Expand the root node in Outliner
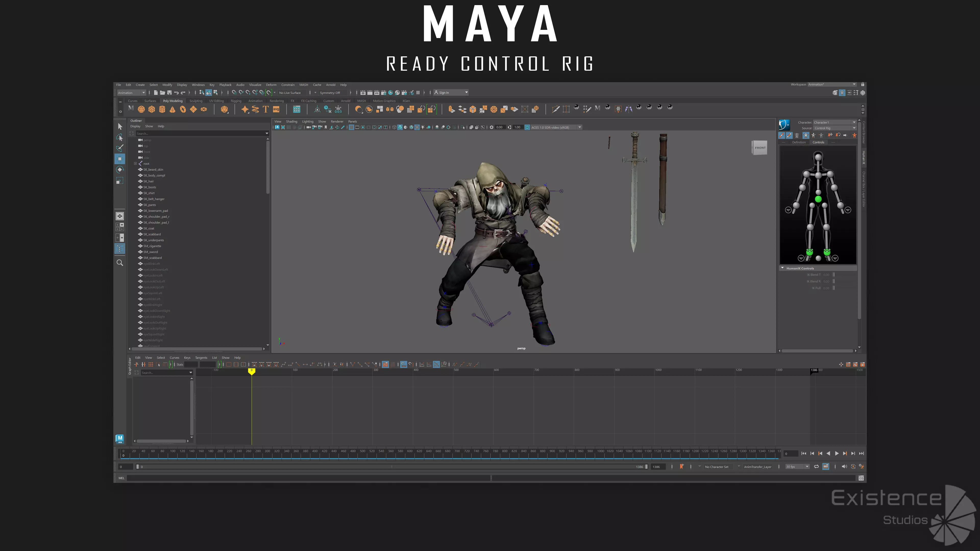The width and height of the screenshot is (980, 551). pos(135,164)
